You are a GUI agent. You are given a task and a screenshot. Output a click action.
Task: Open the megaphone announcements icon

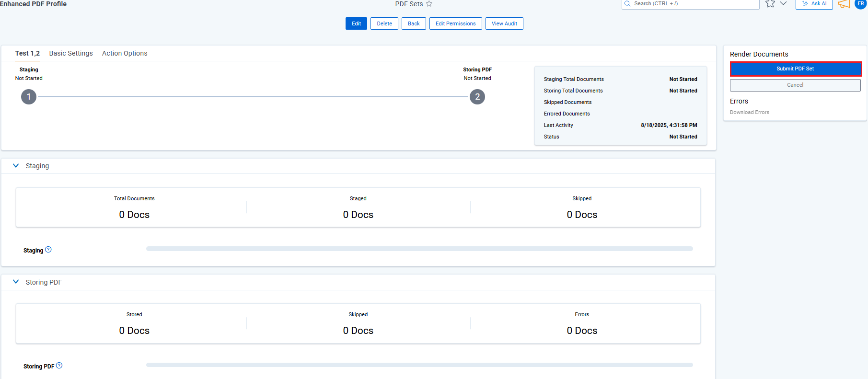pyautogui.click(x=844, y=4)
